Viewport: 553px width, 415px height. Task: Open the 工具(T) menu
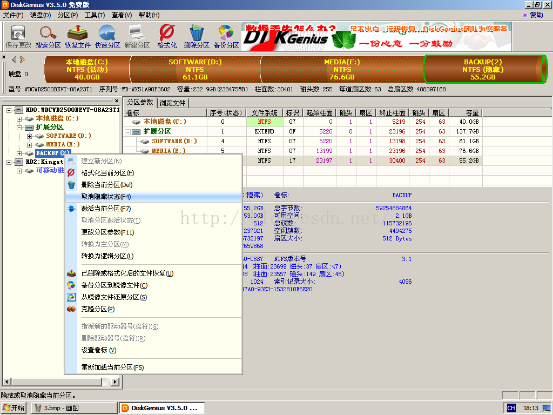95,15
